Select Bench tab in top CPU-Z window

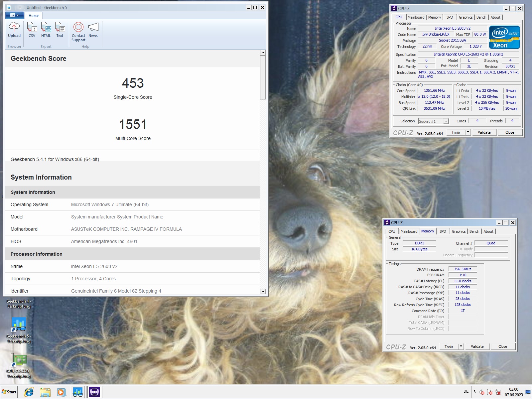pos(481,17)
